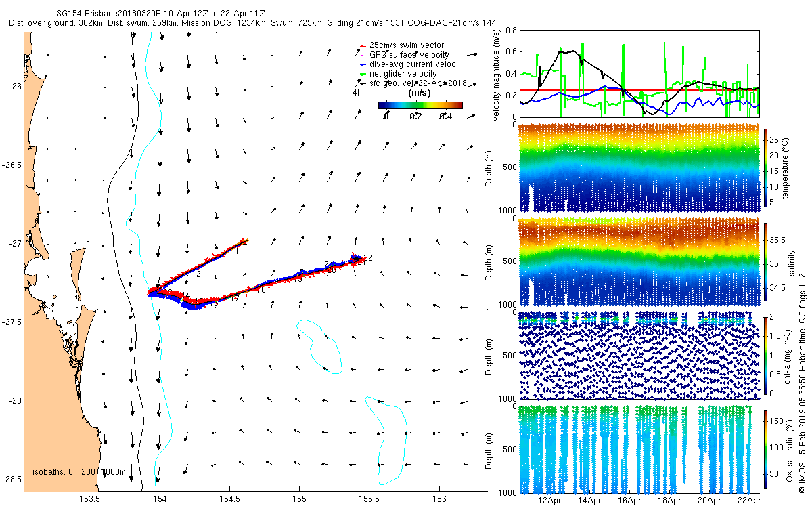Click the '-28' latitude tick label
The height and width of the screenshot is (508, 812).
pyautogui.click(x=15, y=400)
